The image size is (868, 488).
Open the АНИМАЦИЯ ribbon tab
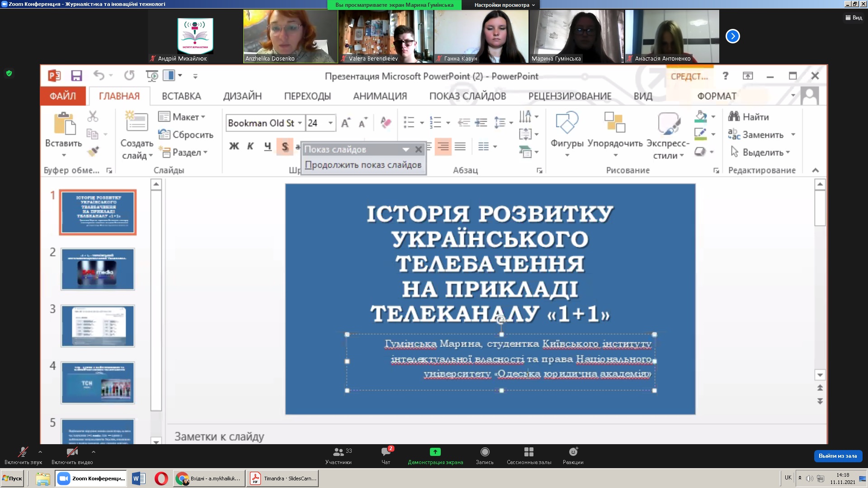click(380, 96)
